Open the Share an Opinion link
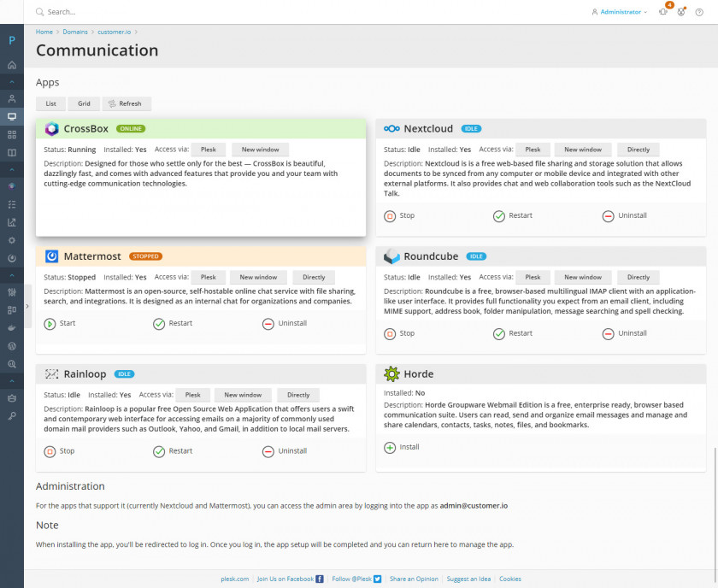Viewport: 718px width, 588px height. pos(414,579)
